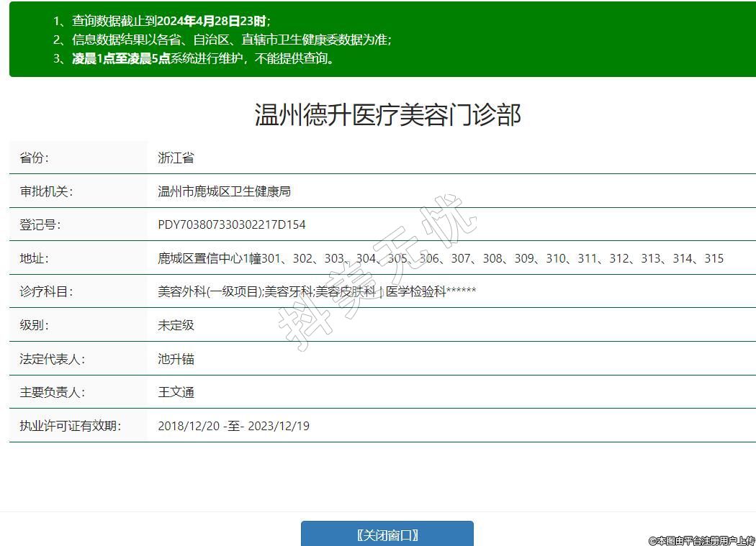The image size is (756, 546).
Task: Select the legal representative name 池升锚
Action: coord(176,359)
